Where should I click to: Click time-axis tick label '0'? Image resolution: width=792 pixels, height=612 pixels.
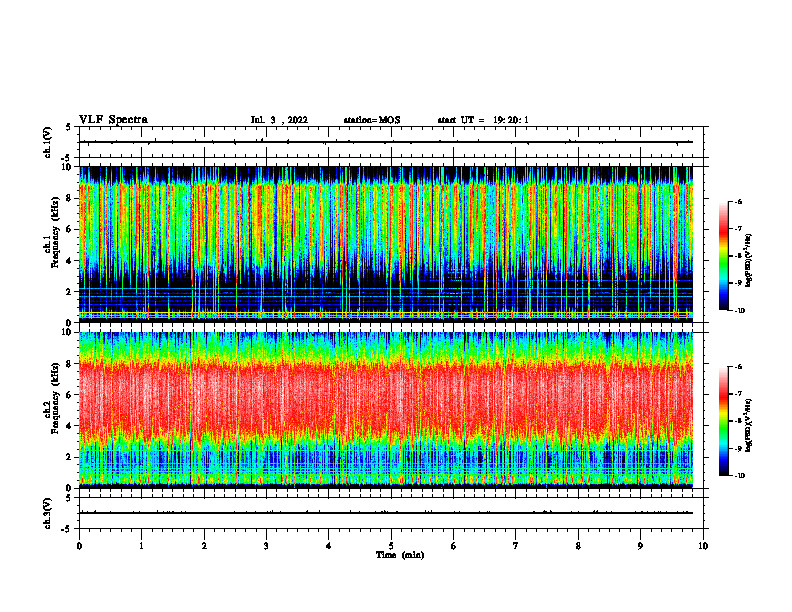coord(79,546)
